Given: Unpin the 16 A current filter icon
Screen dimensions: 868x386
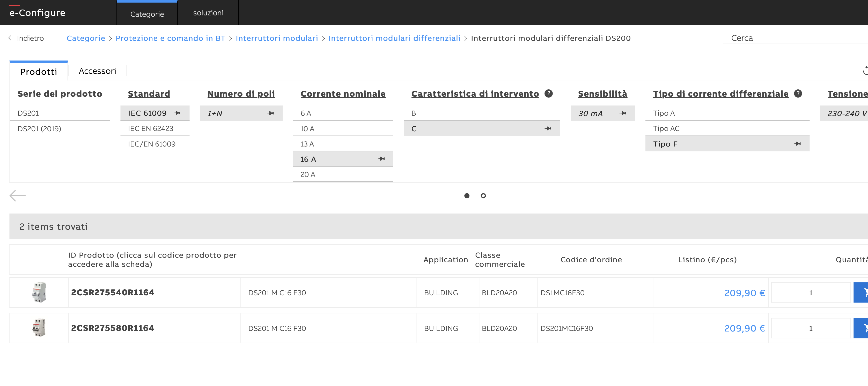Looking at the screenshot, I should pos(381,159).
